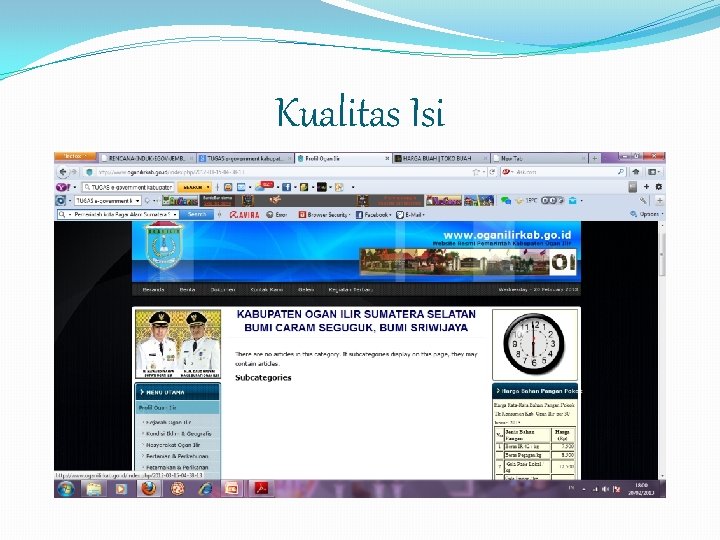Click the gear settings icon on Yahoo toolbar
Screen dimensions: 720x540
point(658,186)
